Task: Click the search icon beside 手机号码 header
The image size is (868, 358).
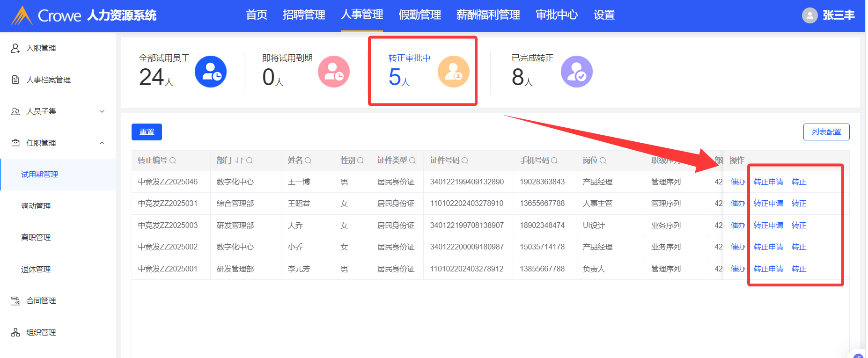Action: [554, 161]
